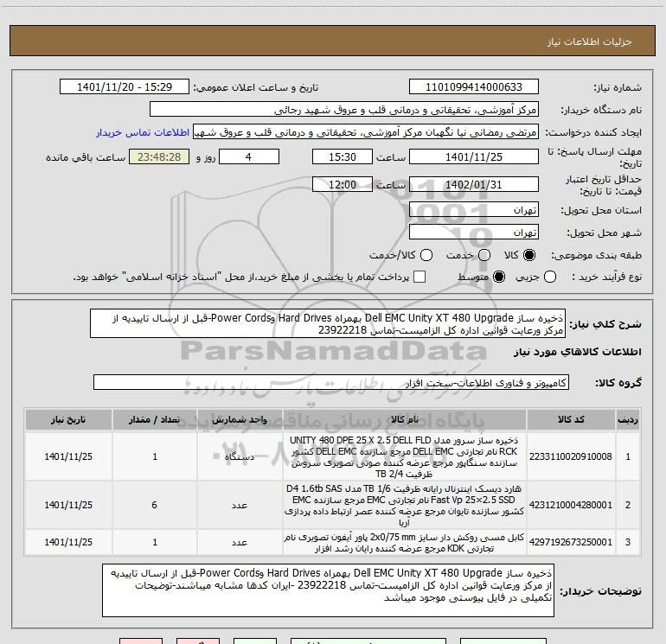Viewport: 666px width, 644px height.
Task: Open buyer contact info link اطلاعات تماس خریدار
Action: click(x=143, y=132)
